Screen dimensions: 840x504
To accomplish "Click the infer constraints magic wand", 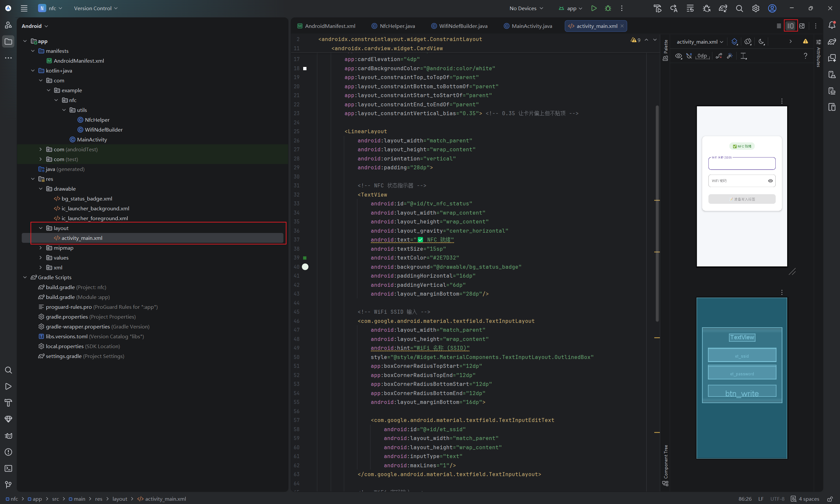I will (730, 56).
